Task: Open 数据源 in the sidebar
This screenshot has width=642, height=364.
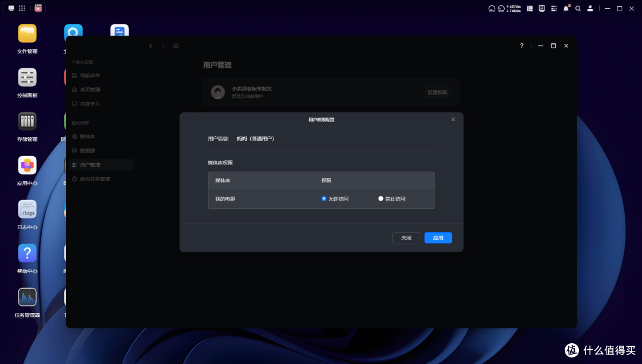Action: click(101, 150)
